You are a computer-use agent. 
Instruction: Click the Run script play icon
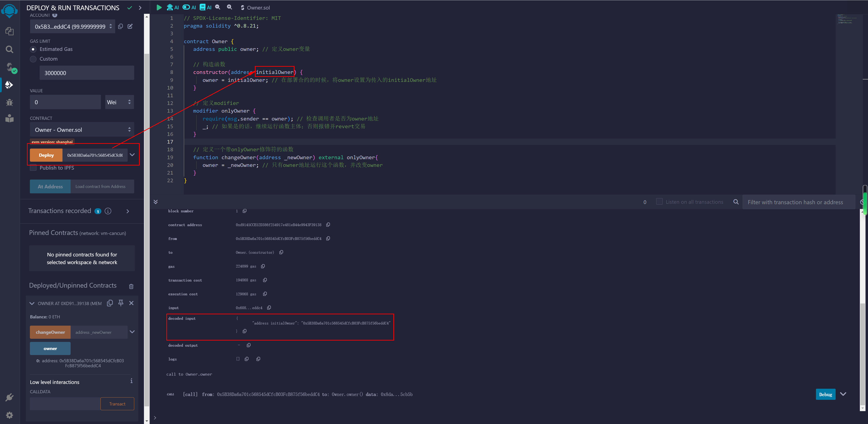point(159,7)
